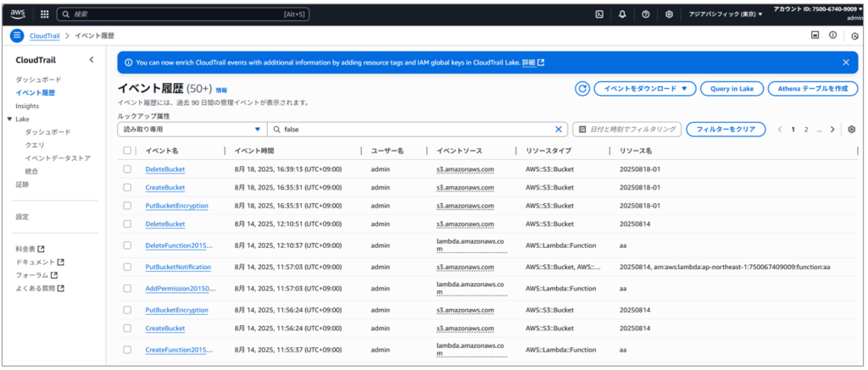Click the info circle icon below account ID
Screen dimensions: 868x370
(x=832, y=36)
